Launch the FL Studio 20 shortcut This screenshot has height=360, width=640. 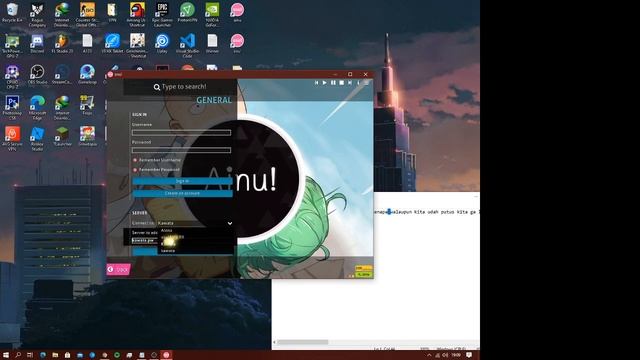coord(62,44)
